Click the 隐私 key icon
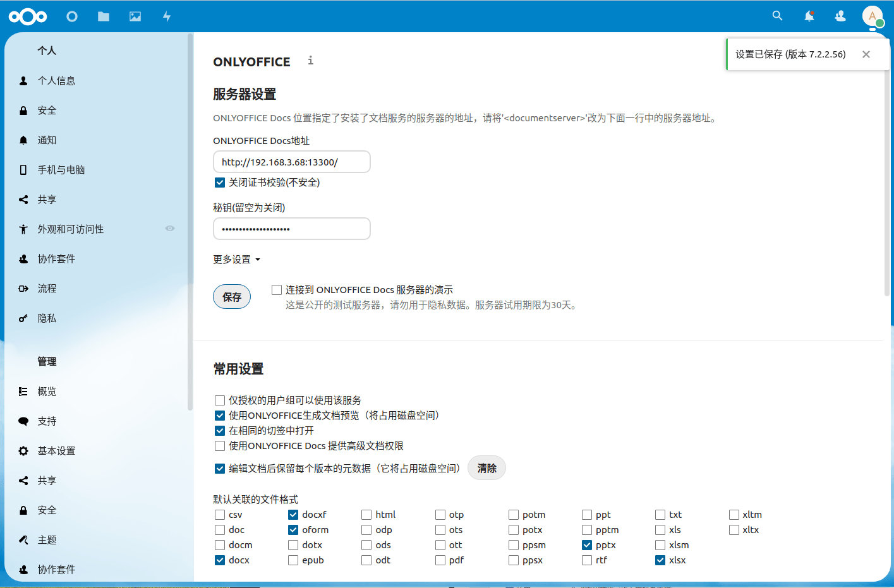 pyautogui.click(x=23, y=318)
